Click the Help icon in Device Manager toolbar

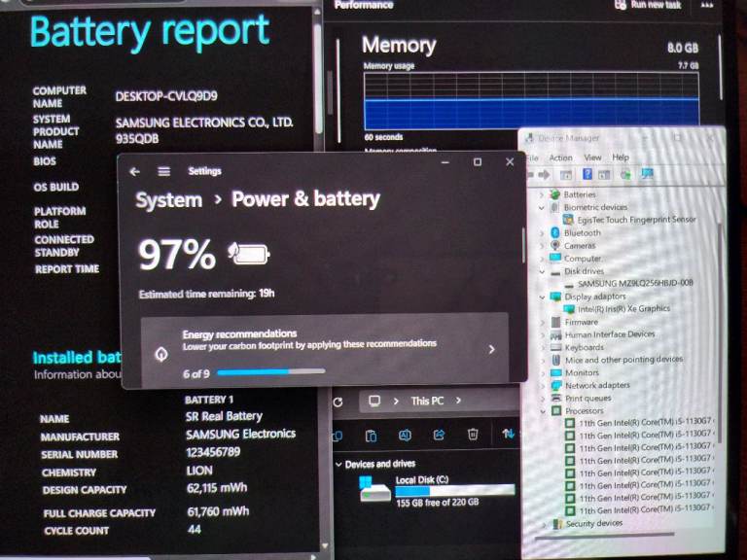pos(587,174)
